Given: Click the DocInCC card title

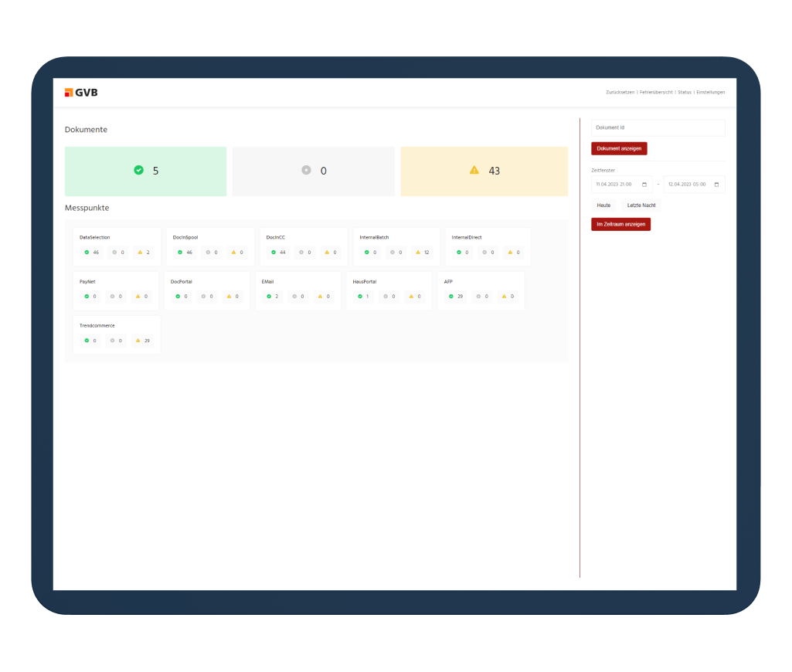Looking at the screenshot, I should click(x=275, y=237).
